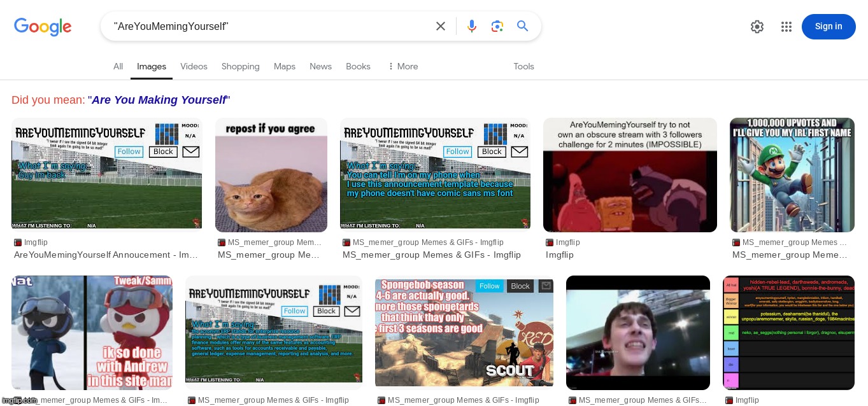Switch to the Videos tab
The height and width of the screenshot is (406, 868).
pyautogui.click(x=194, y=66)
